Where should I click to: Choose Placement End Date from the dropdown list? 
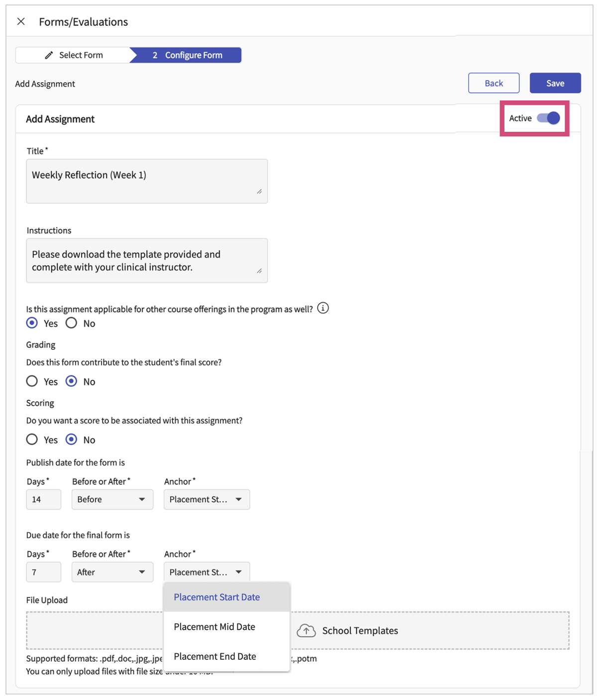pos(215,656)
